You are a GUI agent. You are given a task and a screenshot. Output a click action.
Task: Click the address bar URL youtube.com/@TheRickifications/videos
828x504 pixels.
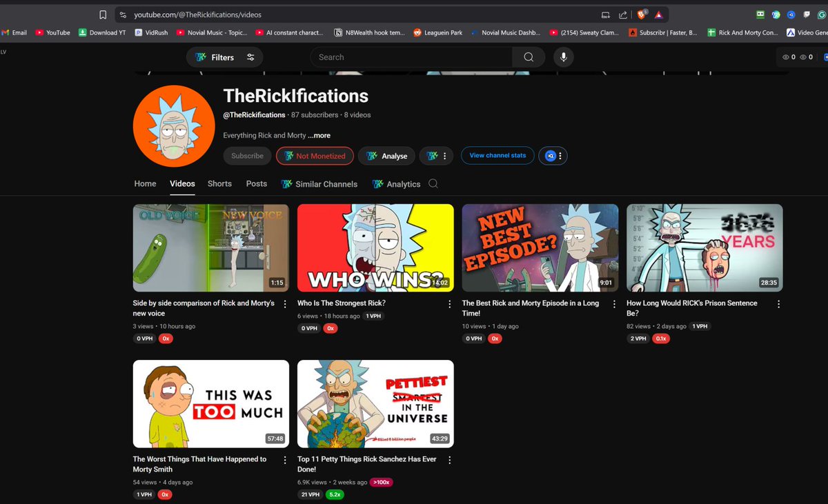(198, 14)
